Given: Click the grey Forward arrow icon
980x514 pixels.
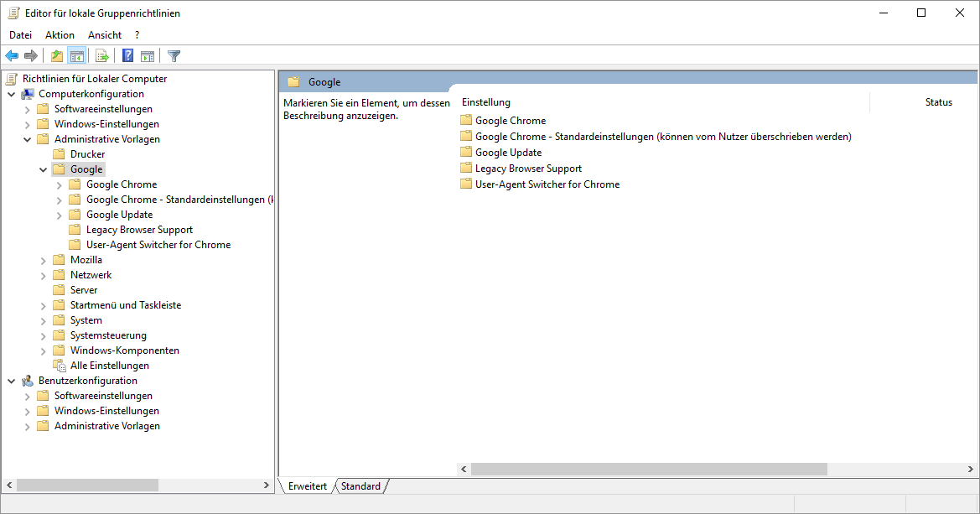Looking at the screenshot, I should [31, 56].
